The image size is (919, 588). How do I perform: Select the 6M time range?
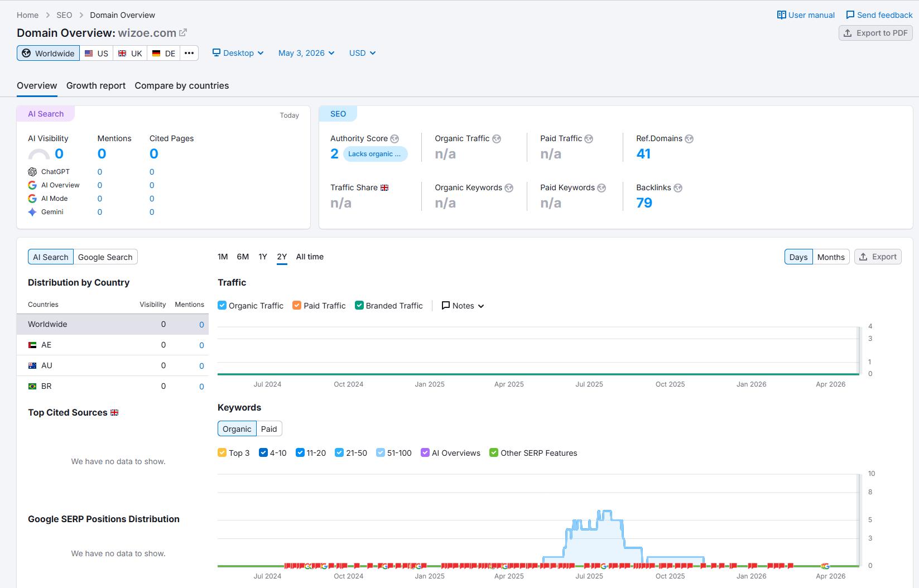pyautogui.click(x=243, y=257)
